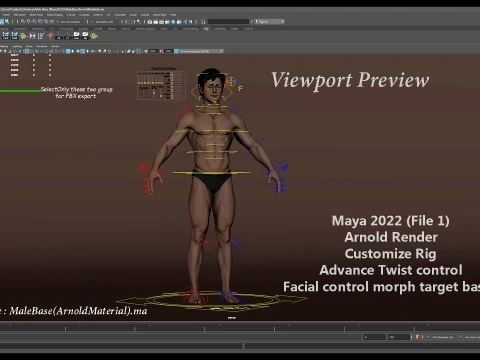Open the Arnold menu in the menu bar

[145, 15]
